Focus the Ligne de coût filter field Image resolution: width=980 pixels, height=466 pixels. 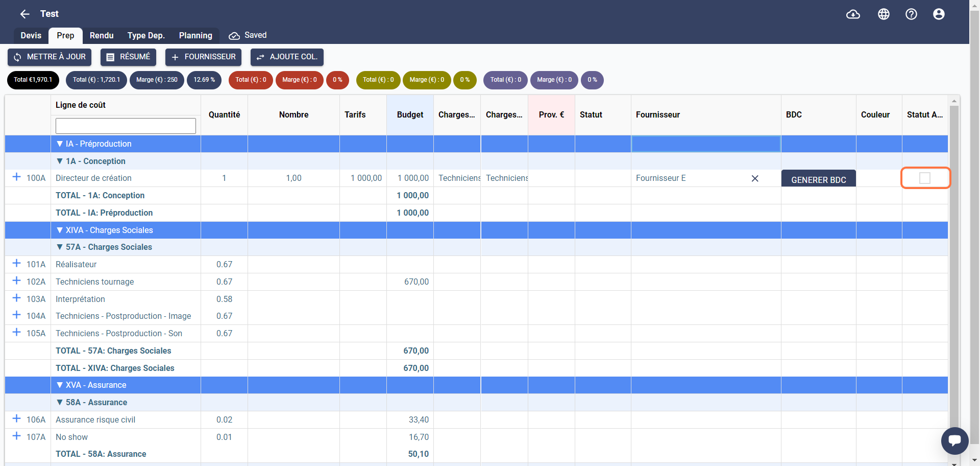pyautogui.click(x=126, y=126)
